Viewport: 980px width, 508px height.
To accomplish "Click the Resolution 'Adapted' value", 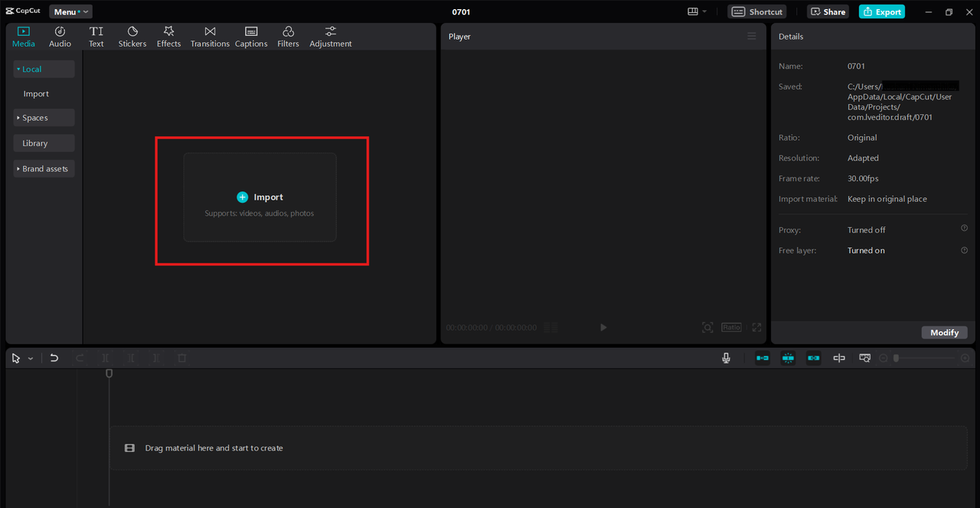I will [x=863, y=158].
